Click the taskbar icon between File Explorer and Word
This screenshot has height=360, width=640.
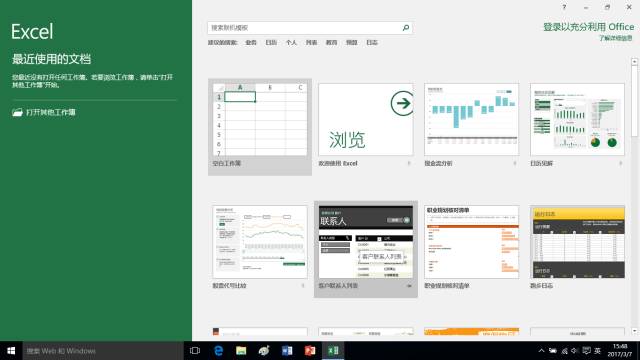[x=264, y=351]
